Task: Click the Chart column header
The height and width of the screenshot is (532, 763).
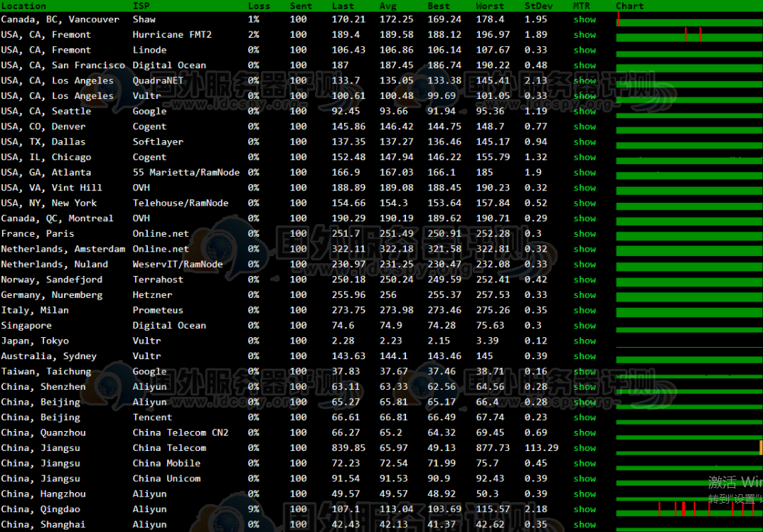Action: (629, 6)
